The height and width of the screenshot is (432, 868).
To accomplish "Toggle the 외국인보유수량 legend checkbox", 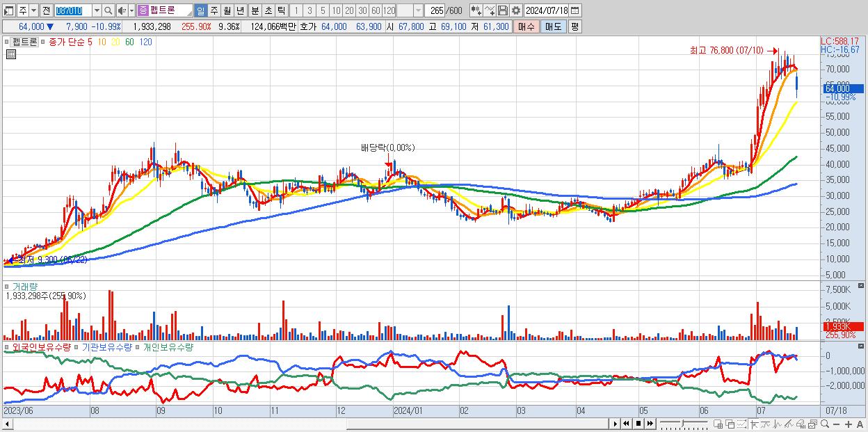I will click(8, 346).
